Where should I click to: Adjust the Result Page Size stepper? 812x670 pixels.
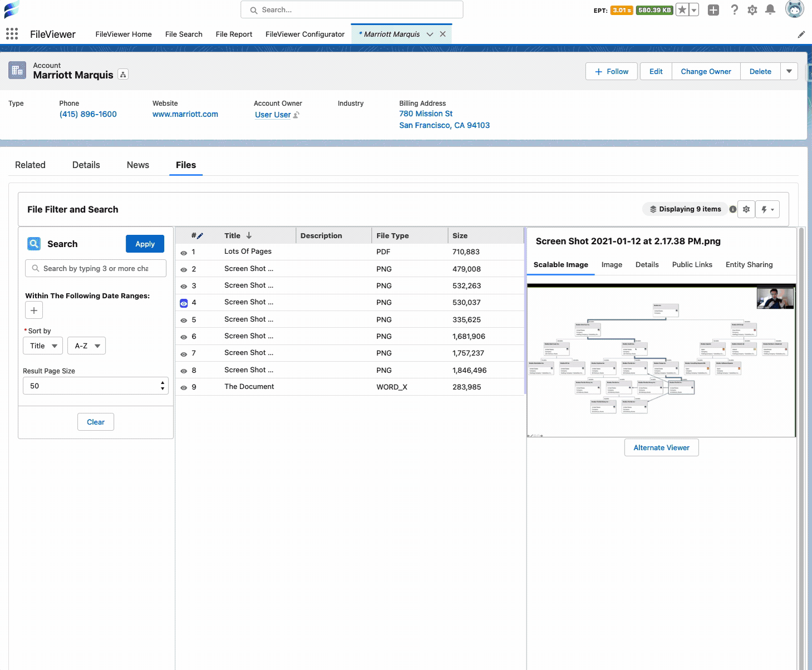pos(163,386)
